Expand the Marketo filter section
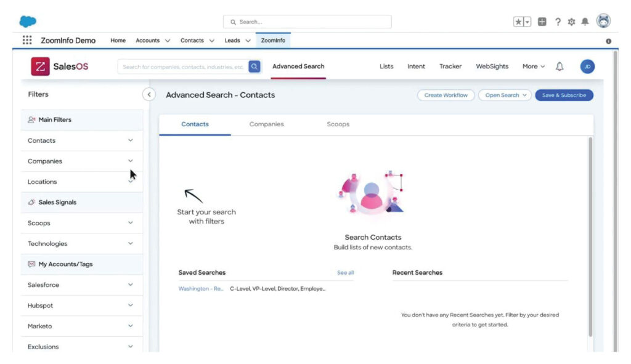631x364 pixels. 82,326
